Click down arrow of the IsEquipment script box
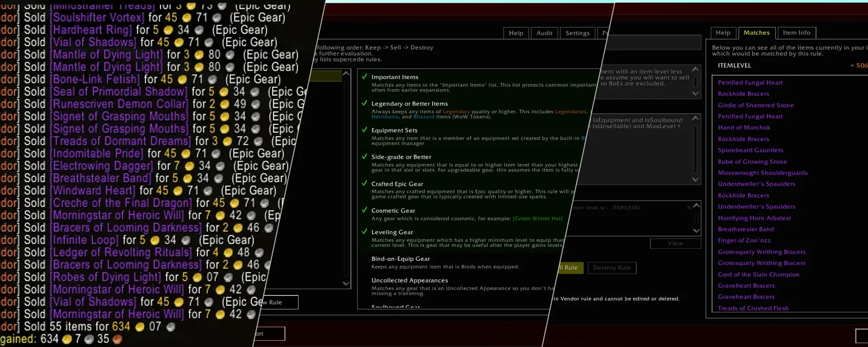868x347 pixels. click(695, 179)
